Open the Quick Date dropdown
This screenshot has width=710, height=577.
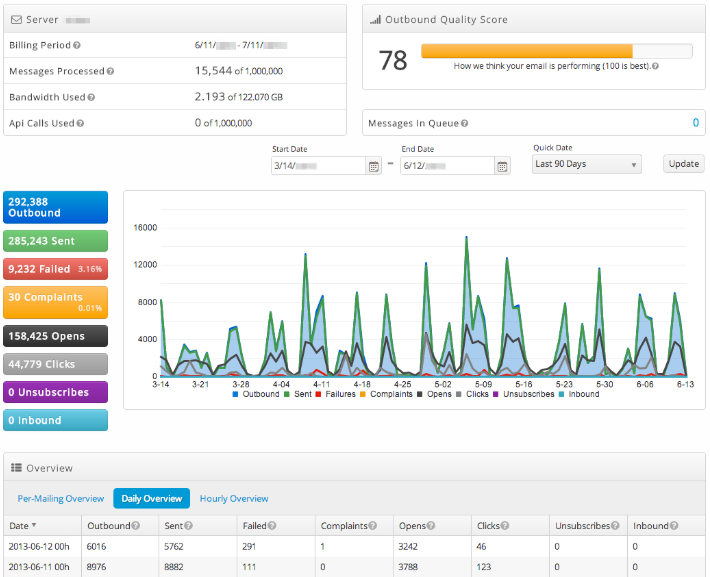(586, 164)
